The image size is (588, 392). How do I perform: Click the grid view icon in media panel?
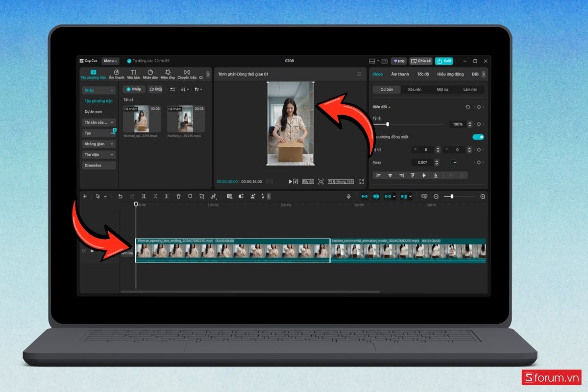172,89
